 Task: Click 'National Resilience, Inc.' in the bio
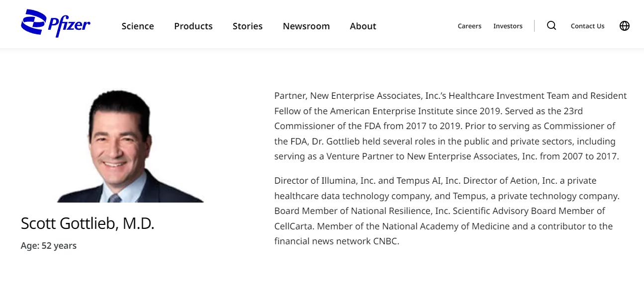[392, 211]
